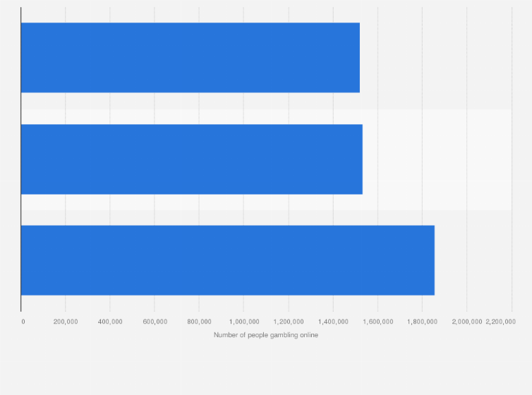This screenshot has height=395, width=532.
Task: Click the 1,200,000 axis tick label
Action: [x=288, y=322]
